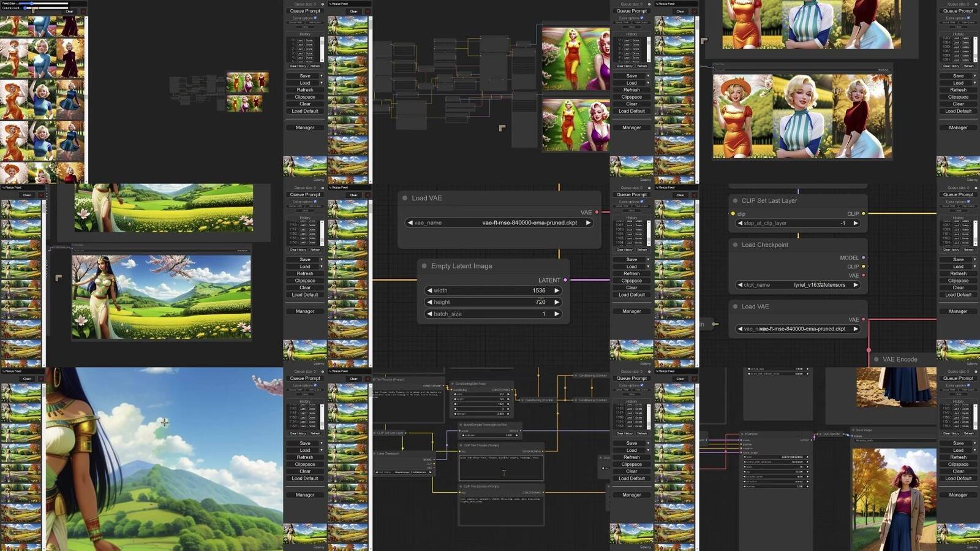
Task: Open Manager in menu beside Empty Latent Image
Action: pos(631,311)
